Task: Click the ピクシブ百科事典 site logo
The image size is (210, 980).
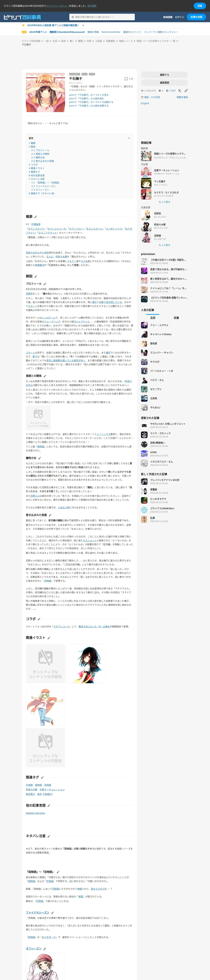Action: [x=22, y=17]
